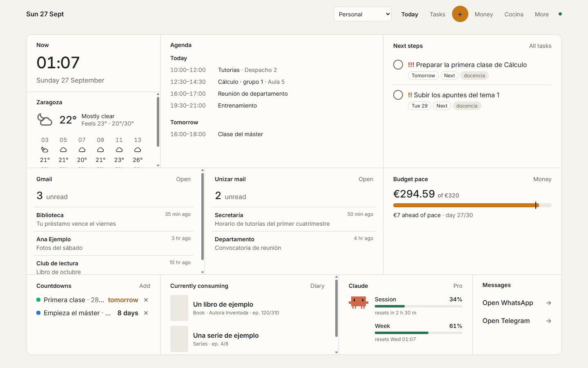Open Gmail via its Open link
The image size is (588, 368).
tap(183, 179)
